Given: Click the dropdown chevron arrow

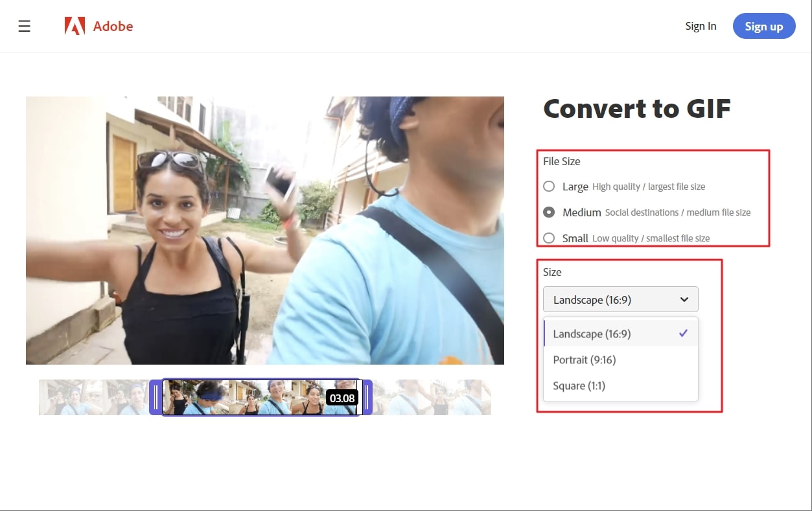Looking at the screenshot, I should click(x=684, y=300).
